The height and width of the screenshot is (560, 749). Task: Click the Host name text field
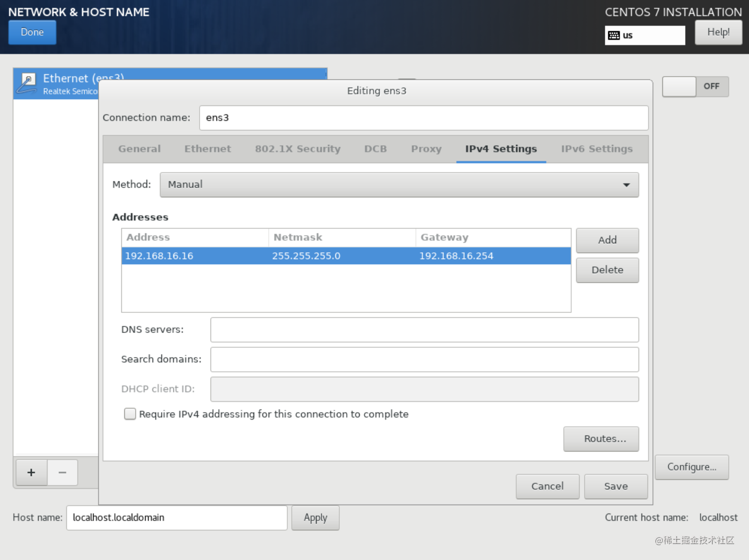click(x=177, y=518)
